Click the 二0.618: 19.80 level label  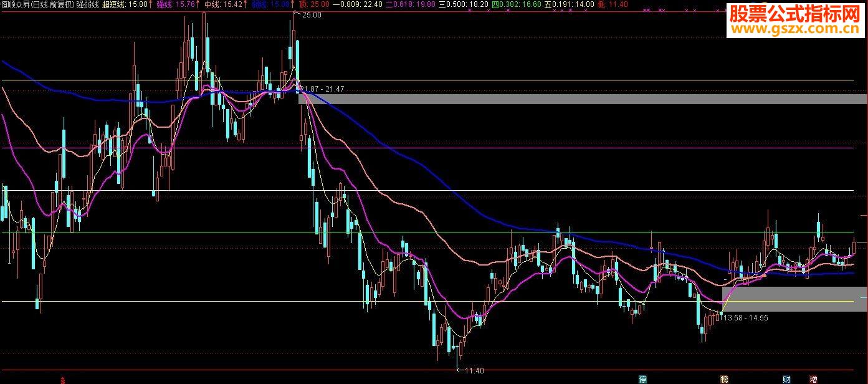tap(411, 4)
